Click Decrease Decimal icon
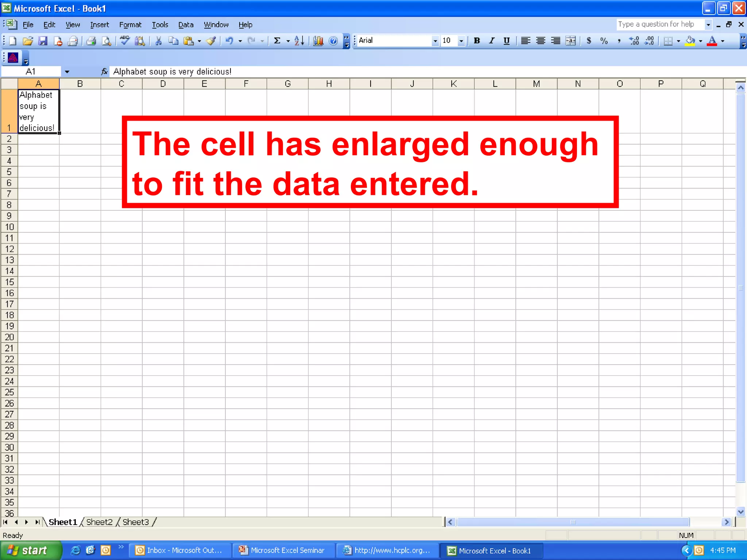747x560 pixels. pos(649,41)
